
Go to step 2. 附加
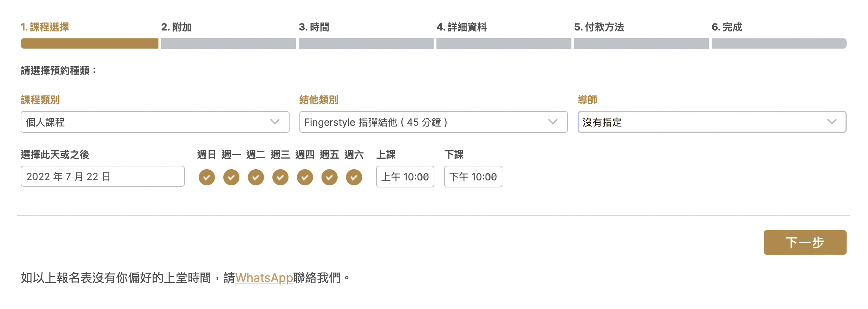point(176,27)
